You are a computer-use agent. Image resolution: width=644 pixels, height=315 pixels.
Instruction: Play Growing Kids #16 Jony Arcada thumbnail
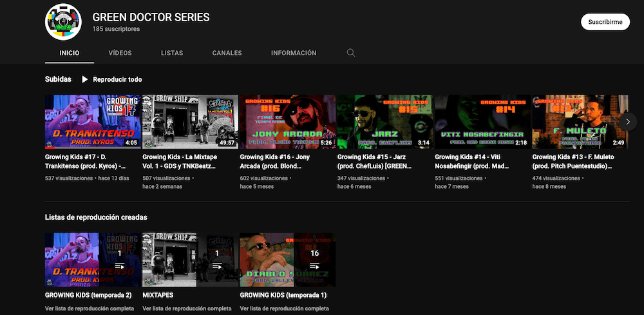(x=287, y=122)
